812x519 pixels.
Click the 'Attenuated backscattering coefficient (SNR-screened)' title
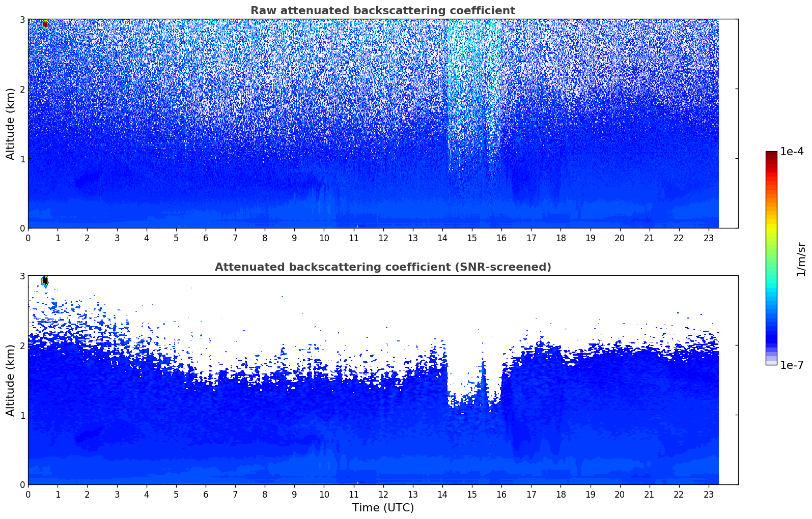click(x=383, y=267)
